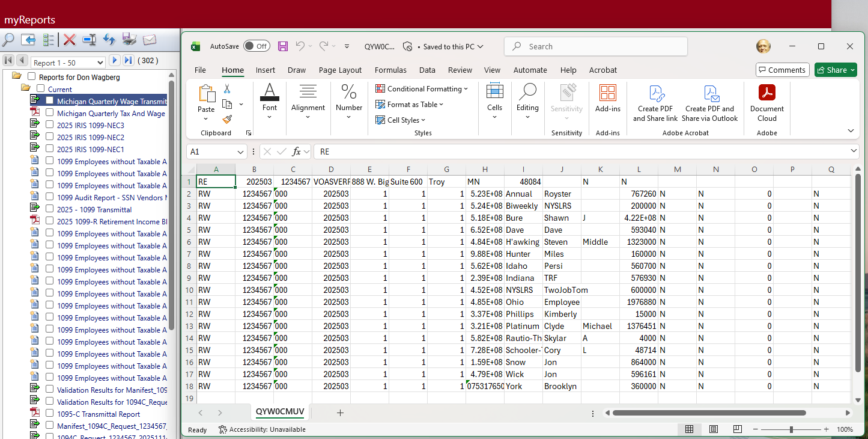This screenshot has height=439, width=868.
Task: Click the envelope email report icon
Action: [x=149, y=40]
